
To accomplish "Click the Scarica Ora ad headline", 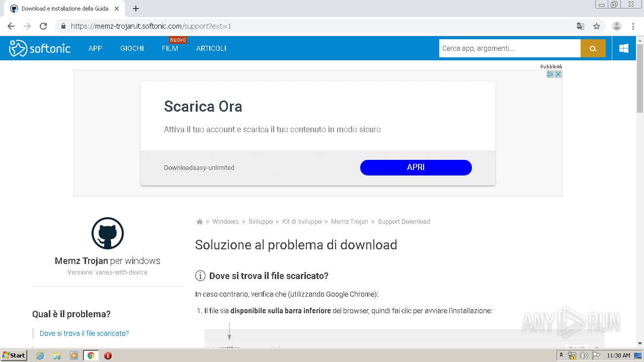I will (203, 107).
